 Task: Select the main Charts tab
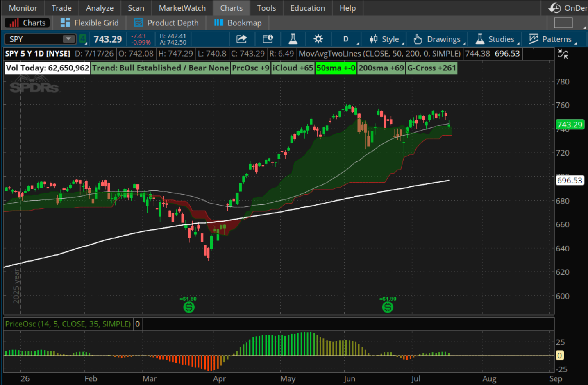pos(232,8)
